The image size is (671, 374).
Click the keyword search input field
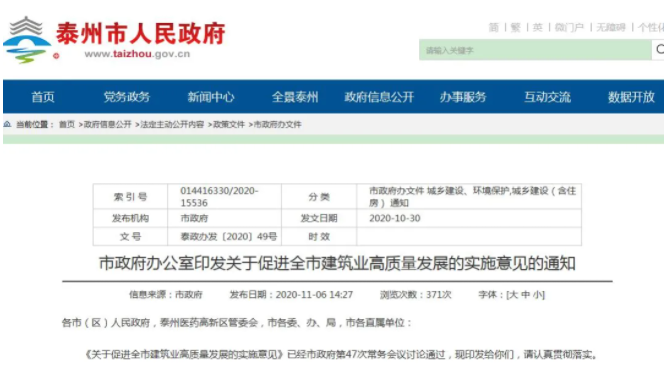[x=535, y=50]
